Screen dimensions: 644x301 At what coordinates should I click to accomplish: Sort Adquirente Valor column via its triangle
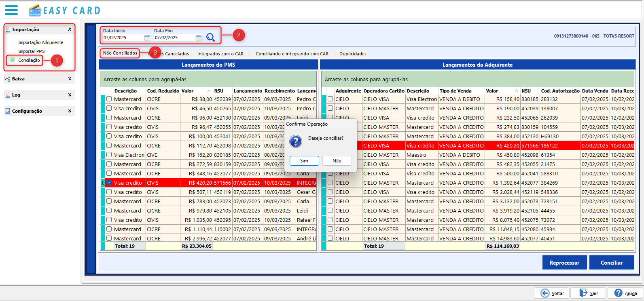[516, 91]
